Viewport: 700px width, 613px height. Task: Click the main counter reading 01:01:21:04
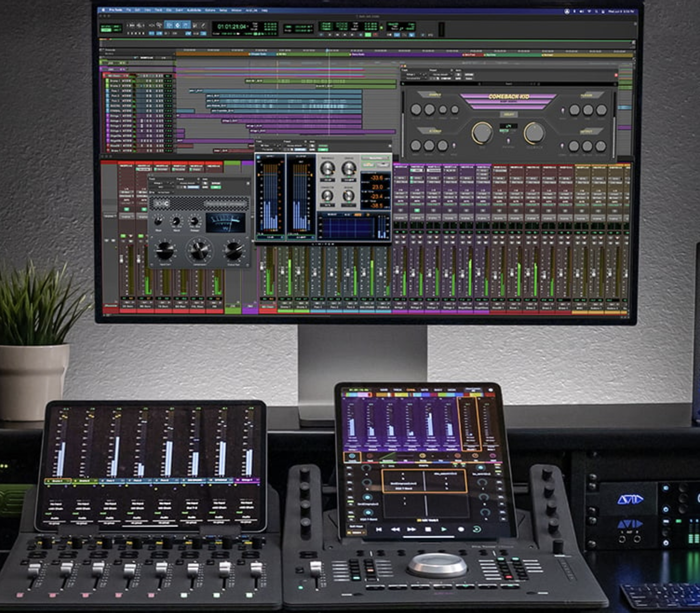[x=232, y=26]
